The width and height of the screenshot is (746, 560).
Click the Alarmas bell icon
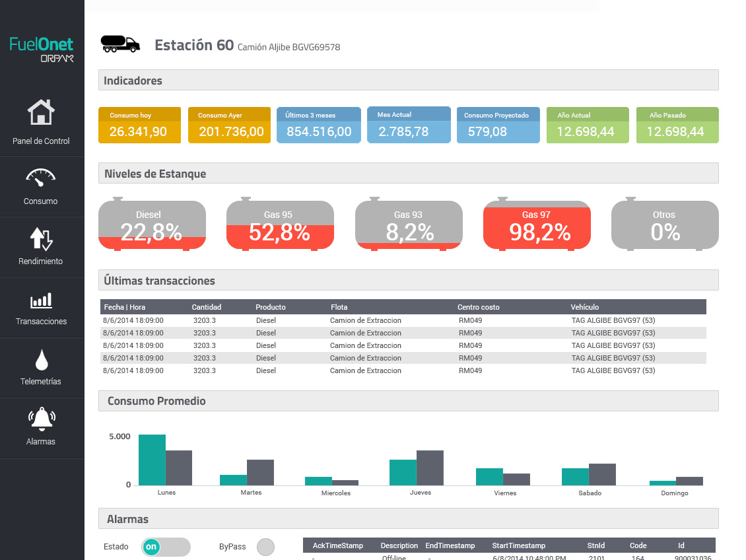click(x=41, y=419)
